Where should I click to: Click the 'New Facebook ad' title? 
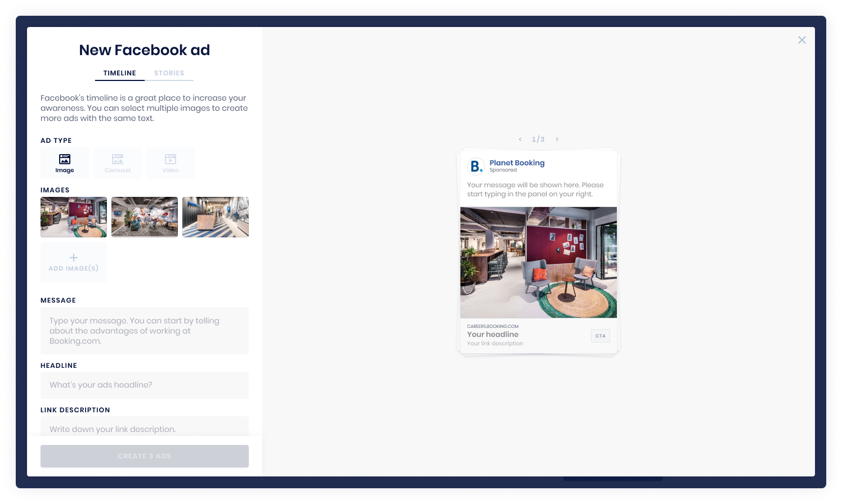145,50
